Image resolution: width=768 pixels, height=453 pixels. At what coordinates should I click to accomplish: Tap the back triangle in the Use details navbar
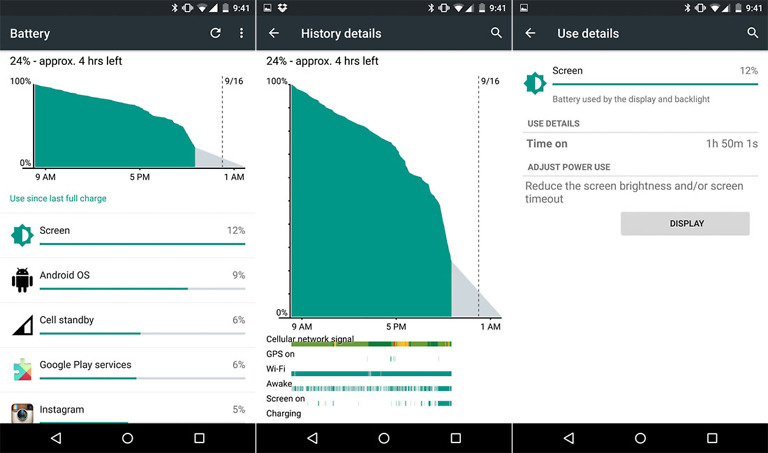coord(569,438)
